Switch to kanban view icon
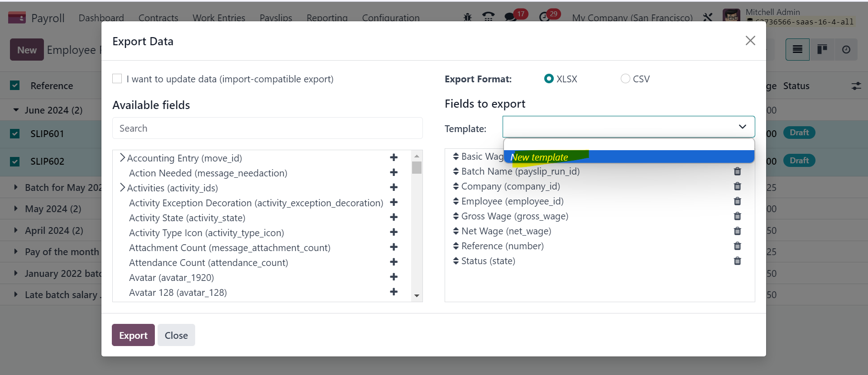The height and width of the screenshot is (375, 868). 822,49
